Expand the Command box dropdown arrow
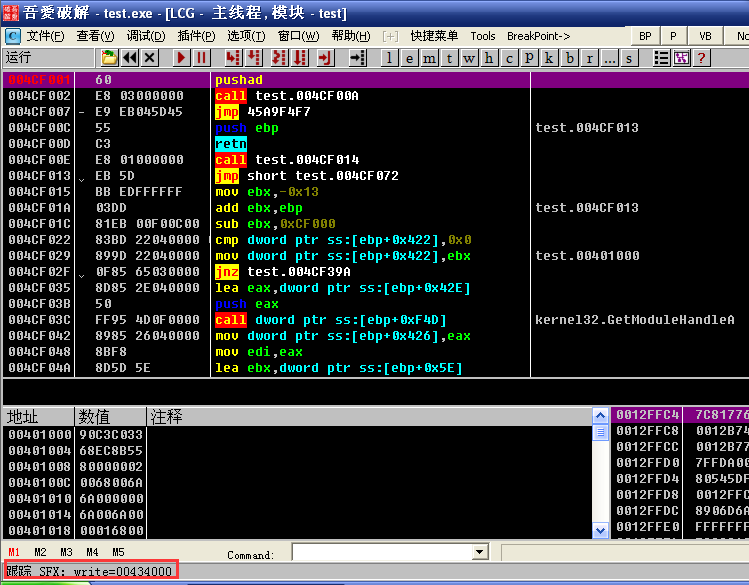The height and width of the screenshot is (585, 749). 480,553
